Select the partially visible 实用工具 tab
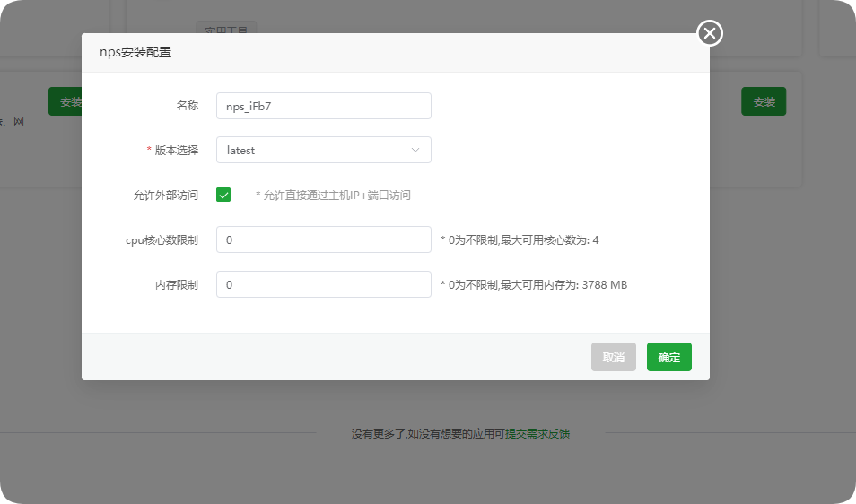Image resolution: width=856 pixels, height=504 pixels. (x=226, y=28)
